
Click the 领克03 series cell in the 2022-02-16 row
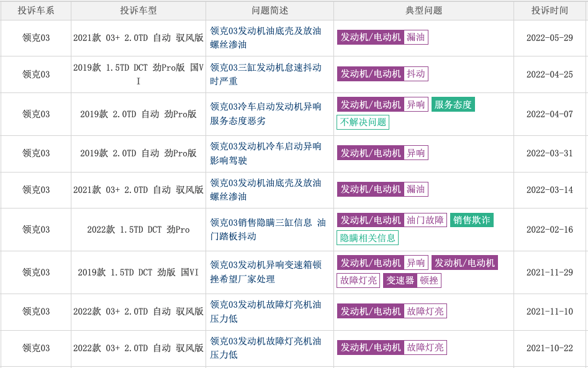(x=36, y=230)
